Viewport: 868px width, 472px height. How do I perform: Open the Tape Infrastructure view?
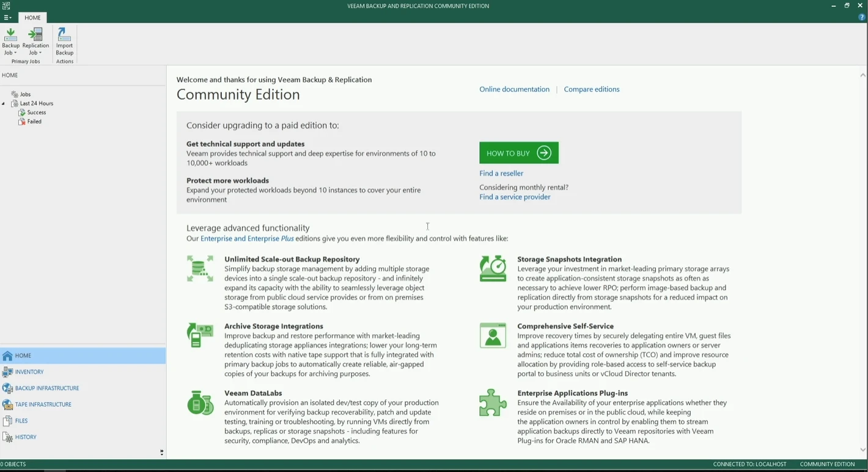click(x=83, y=405)
